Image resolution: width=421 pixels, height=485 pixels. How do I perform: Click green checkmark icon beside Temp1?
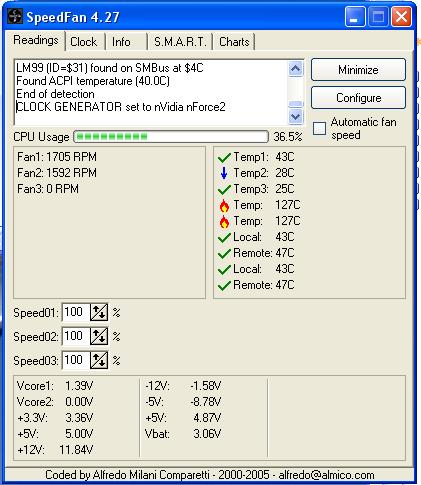click(x=224, y=157)
